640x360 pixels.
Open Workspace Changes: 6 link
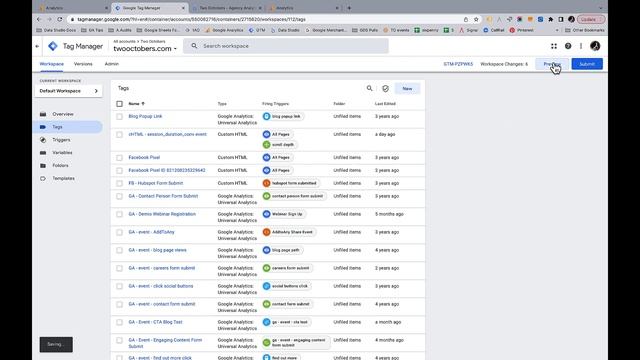click(x=504, y=64)
